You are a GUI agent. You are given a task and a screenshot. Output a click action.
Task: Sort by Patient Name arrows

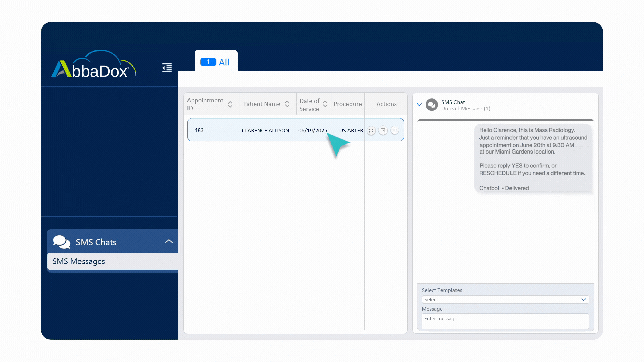(x=287, y=104)
